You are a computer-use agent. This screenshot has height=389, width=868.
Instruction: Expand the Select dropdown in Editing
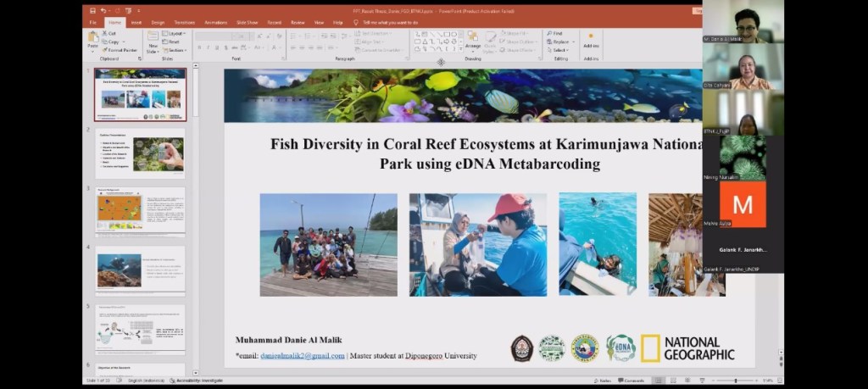click(x=559, y=50)
